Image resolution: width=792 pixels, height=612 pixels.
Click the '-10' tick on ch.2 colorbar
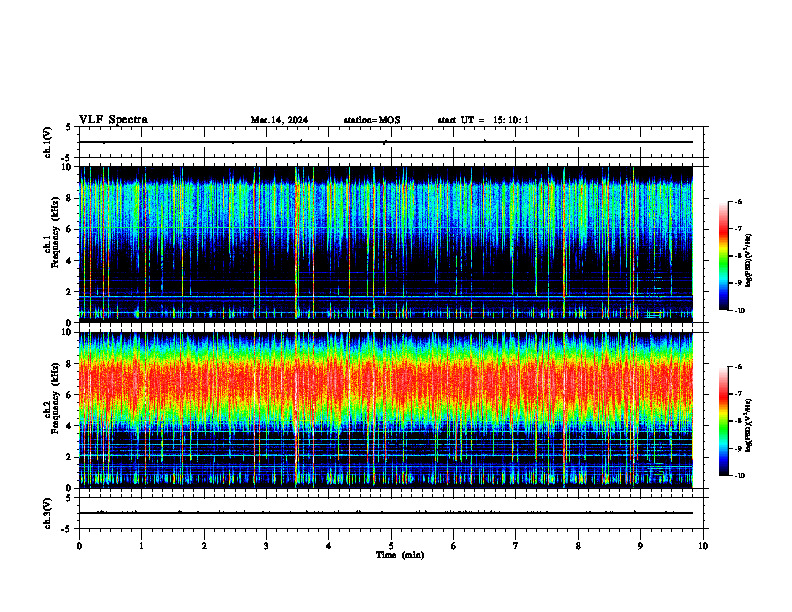[739, 476]
